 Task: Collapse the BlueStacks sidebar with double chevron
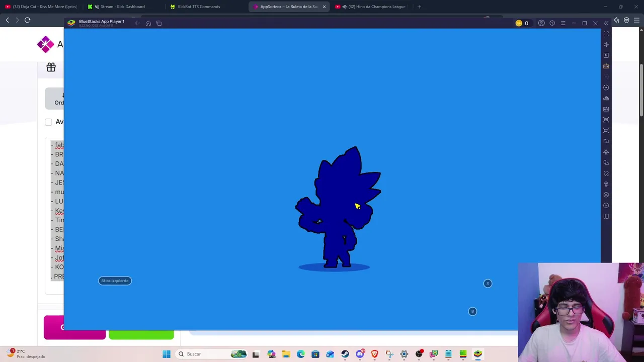[x=606, y=23]
